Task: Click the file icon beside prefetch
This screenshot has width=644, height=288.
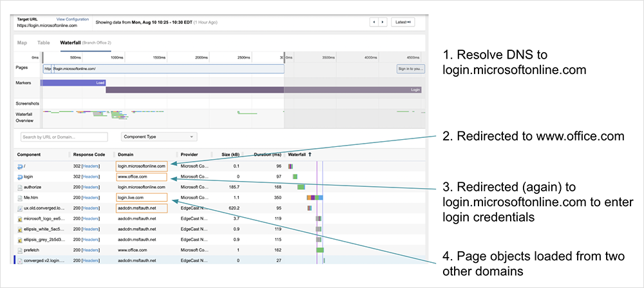Action: [19, 249]
